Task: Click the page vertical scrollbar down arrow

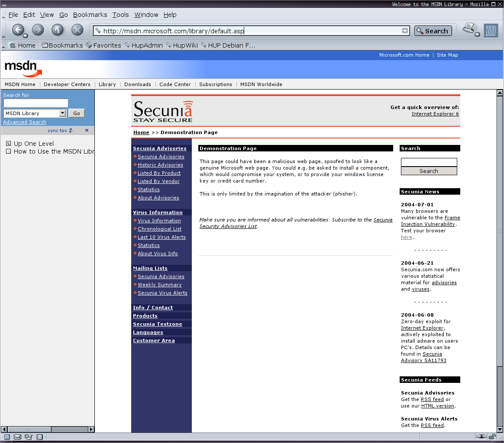Action: 500,429
